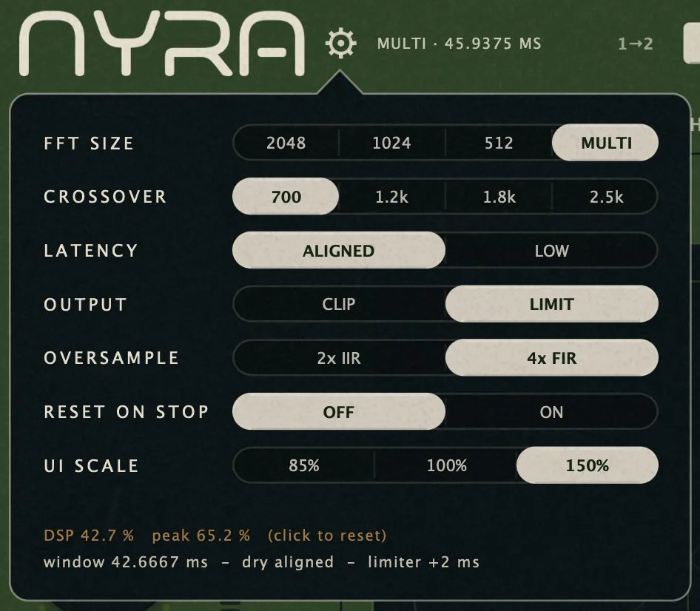Screen dimensions: 700x611
Task: Click the RESET ON STOP label
Action: pyautogui.click(x=127, y=411)
